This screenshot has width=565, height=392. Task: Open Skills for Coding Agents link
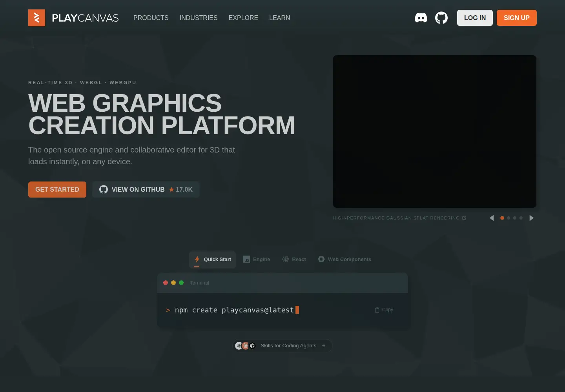[x=282, y=346]
